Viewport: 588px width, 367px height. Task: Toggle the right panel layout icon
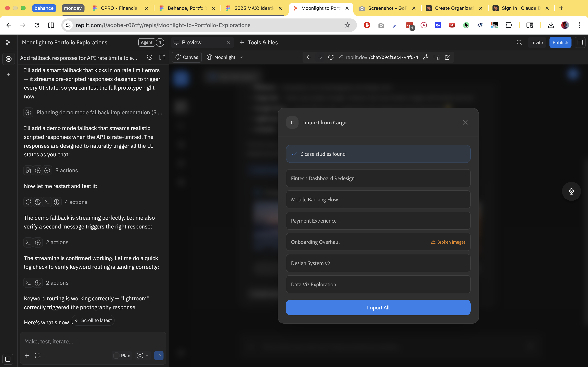tap(580, 42)
